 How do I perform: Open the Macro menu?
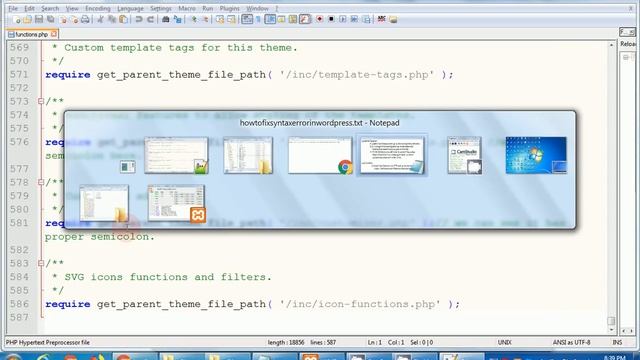(x=187, y=8)
